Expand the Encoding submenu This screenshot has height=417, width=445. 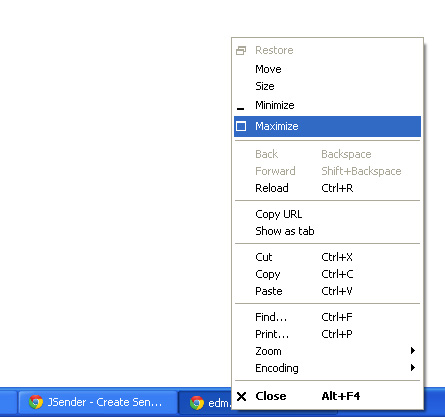(x=327, y=368)
